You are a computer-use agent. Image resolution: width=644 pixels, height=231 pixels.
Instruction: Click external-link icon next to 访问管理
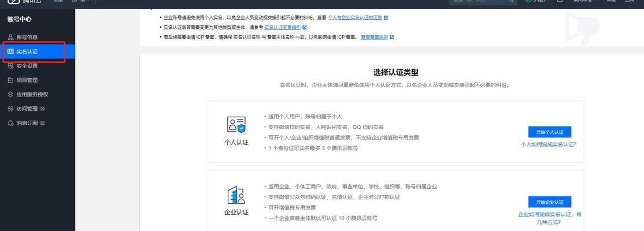click(x=42, y=109)
